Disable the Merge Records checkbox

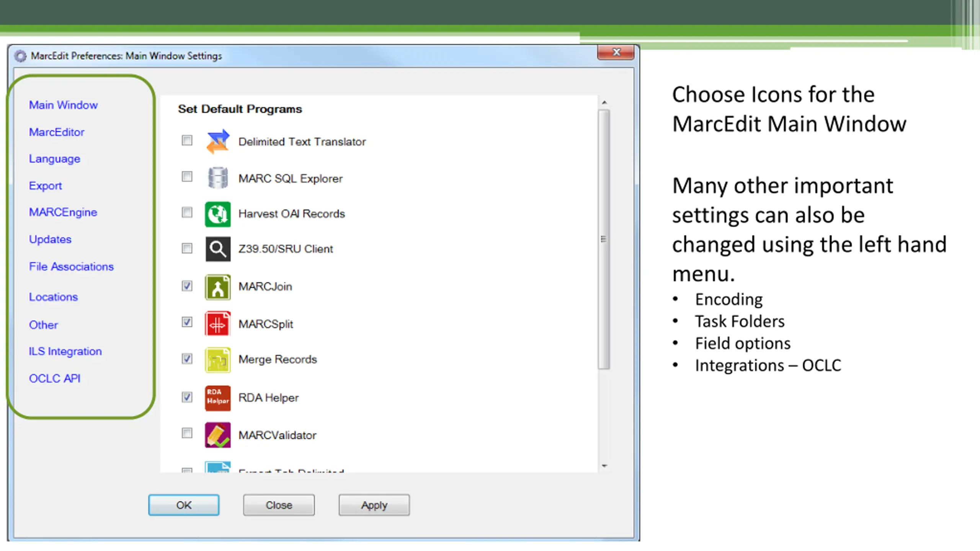pos(187,359)
